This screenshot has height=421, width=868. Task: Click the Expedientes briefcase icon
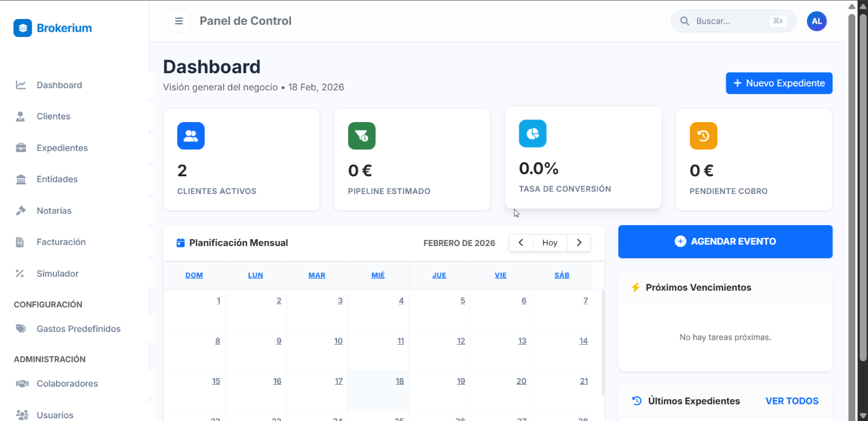(x=21, y=148)
